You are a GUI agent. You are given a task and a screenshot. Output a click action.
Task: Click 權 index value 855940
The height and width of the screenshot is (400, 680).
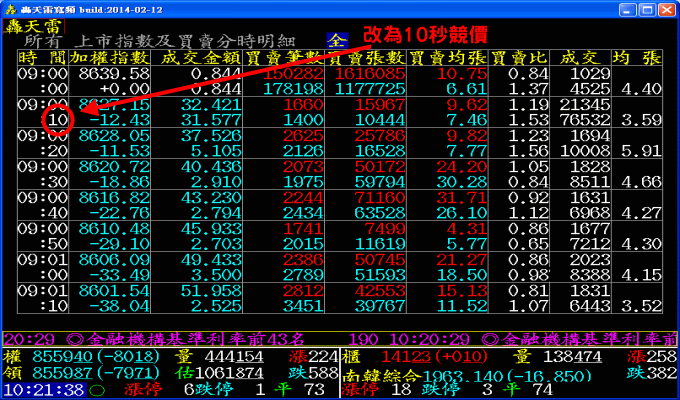coord(62,357)
